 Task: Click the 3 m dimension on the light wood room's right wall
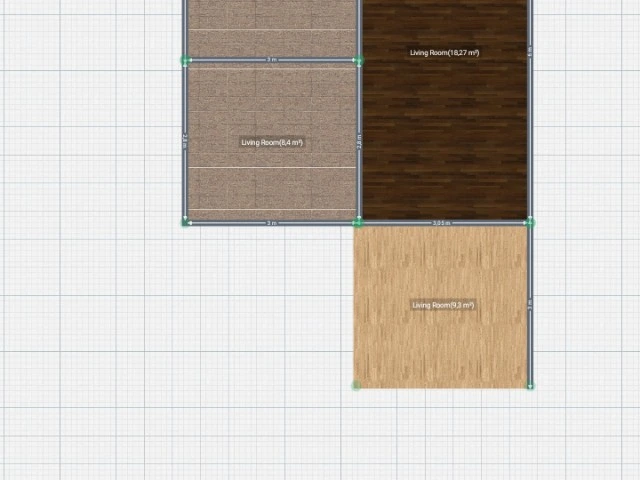[x=529, y=303]
